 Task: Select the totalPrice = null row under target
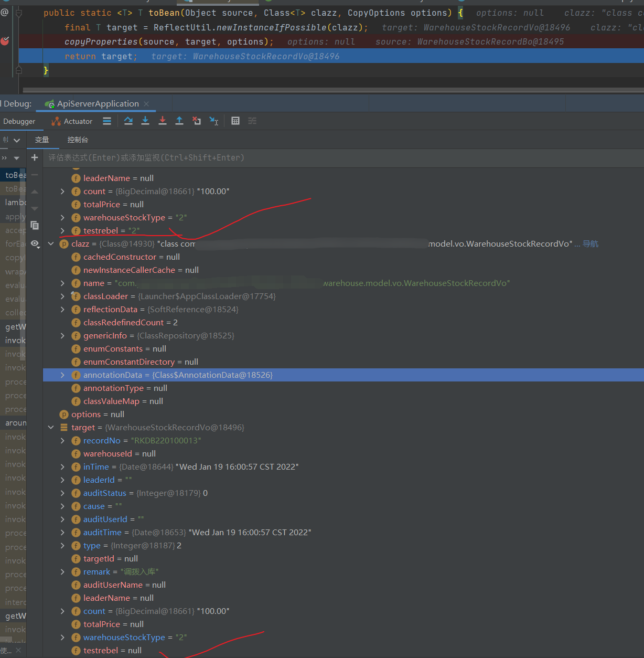pyautogui.click(x=344, y=624)
